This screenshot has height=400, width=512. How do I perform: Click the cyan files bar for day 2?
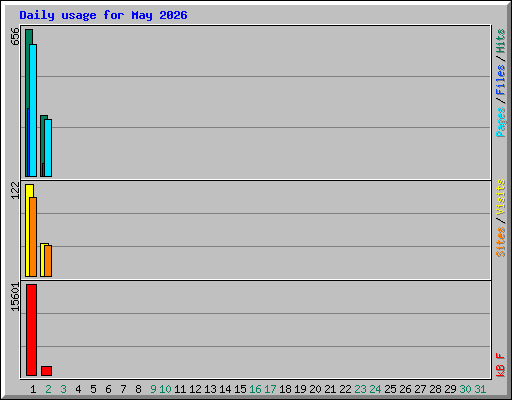tap(48, 148)
